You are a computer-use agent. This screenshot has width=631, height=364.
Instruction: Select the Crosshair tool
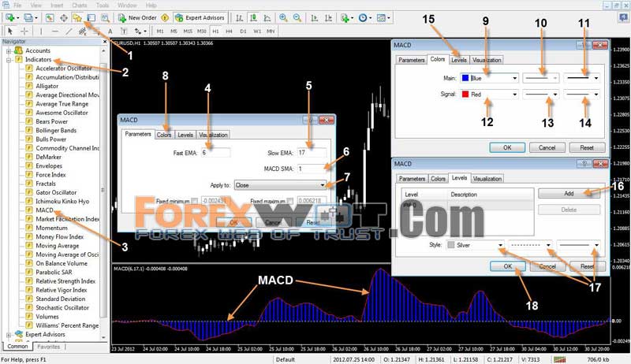click(x=24, y=31)
